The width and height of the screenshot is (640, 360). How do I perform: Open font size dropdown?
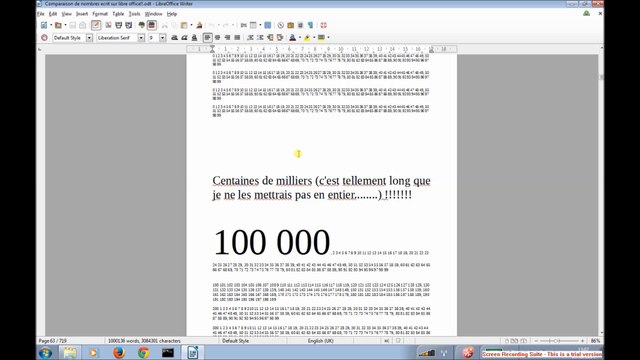[x=162, y=38]
